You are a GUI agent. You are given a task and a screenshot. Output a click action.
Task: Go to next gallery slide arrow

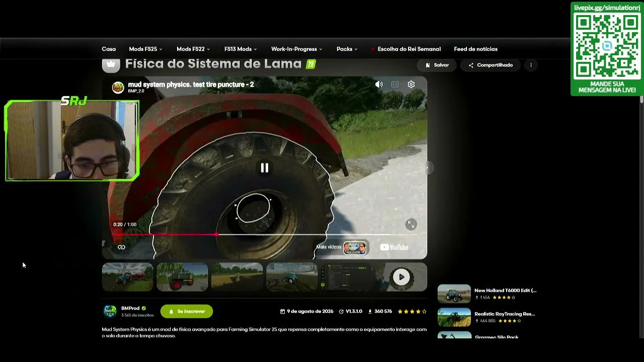click(427, 168)
